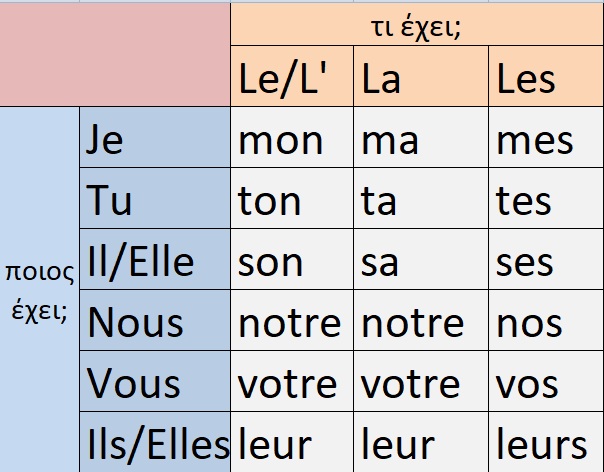This screenshot has height=472, width=604.
Task: Select the 'votre' cell under Le/L' column
Action: pyautogui.click(x=292, y=381)
